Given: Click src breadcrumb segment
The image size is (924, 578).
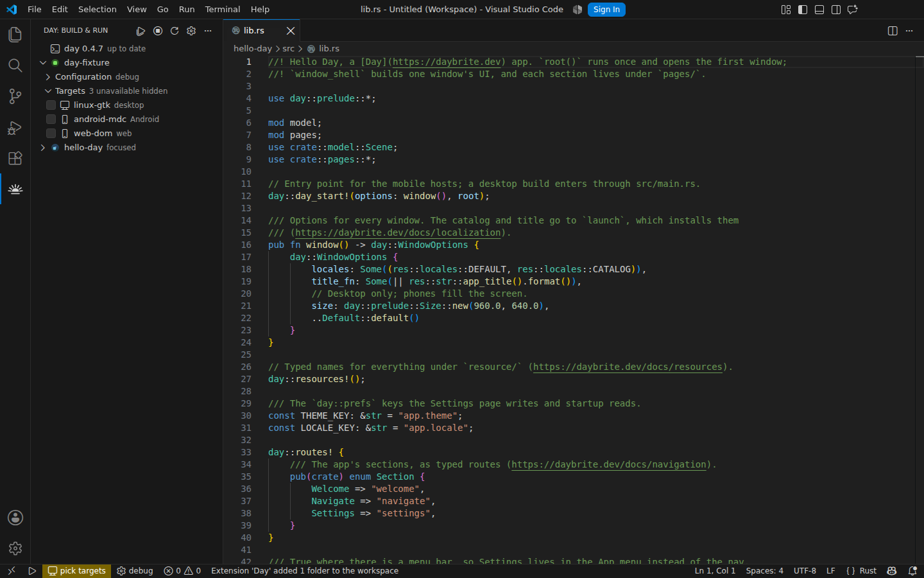Looking at the screenshot, I should pos(289,49).
